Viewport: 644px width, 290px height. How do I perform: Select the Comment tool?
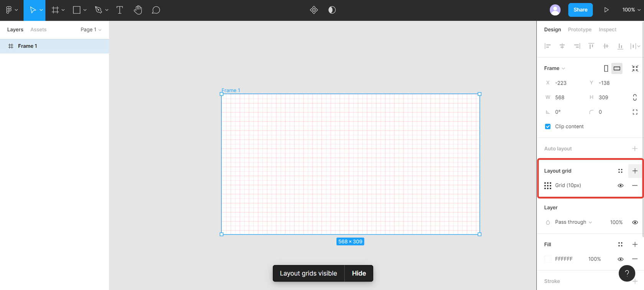[156, 10]
